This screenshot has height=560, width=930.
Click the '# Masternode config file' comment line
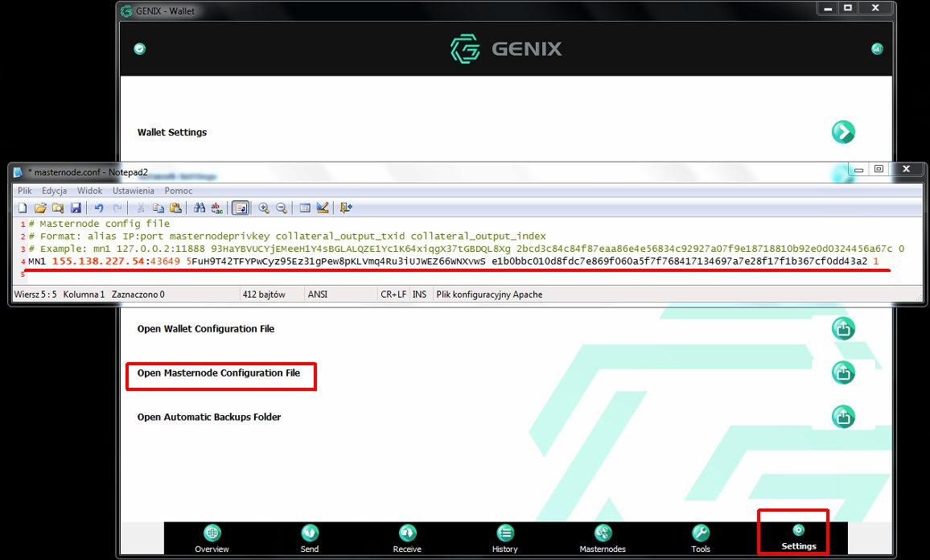[99, 224]
